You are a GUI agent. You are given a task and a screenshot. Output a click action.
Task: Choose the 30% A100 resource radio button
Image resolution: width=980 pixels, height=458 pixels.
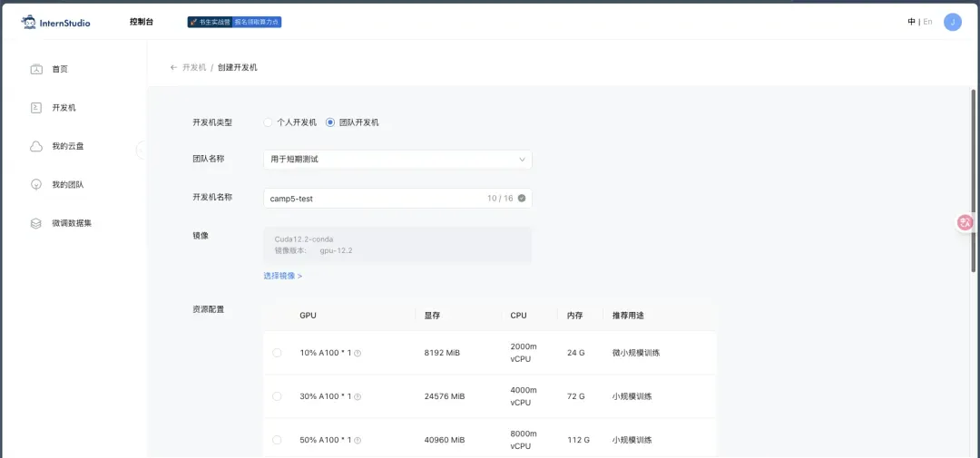277,396
